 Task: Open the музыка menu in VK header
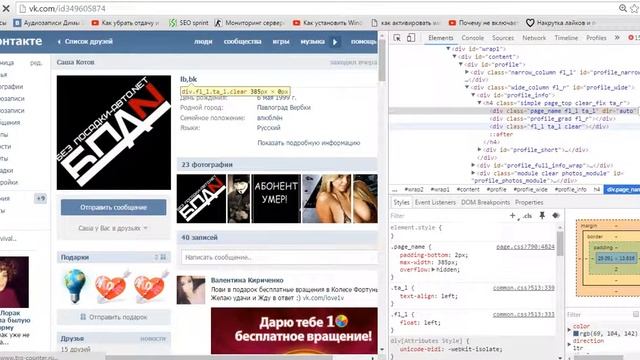(x=313, y=42)
